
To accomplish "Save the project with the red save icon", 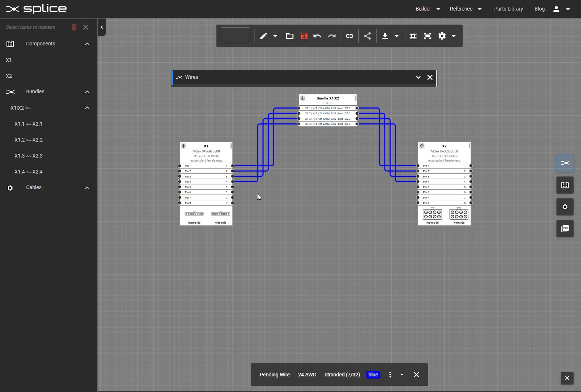I will click(304, 36).
